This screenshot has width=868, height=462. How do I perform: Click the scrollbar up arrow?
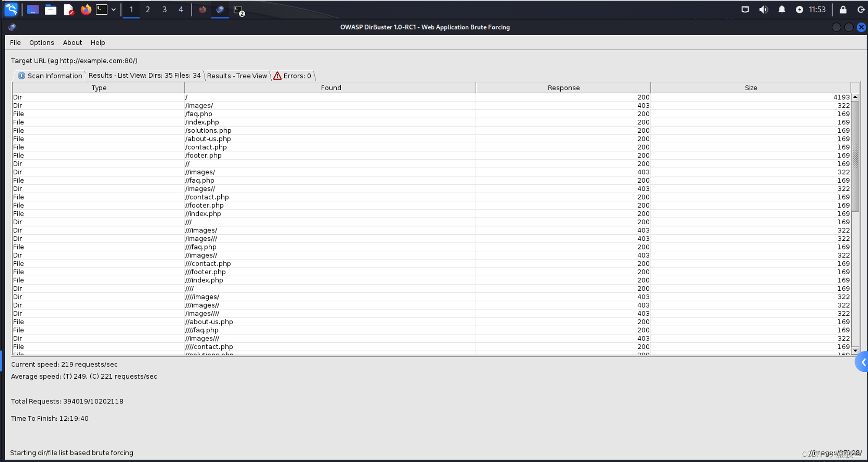tap(855, 97)
